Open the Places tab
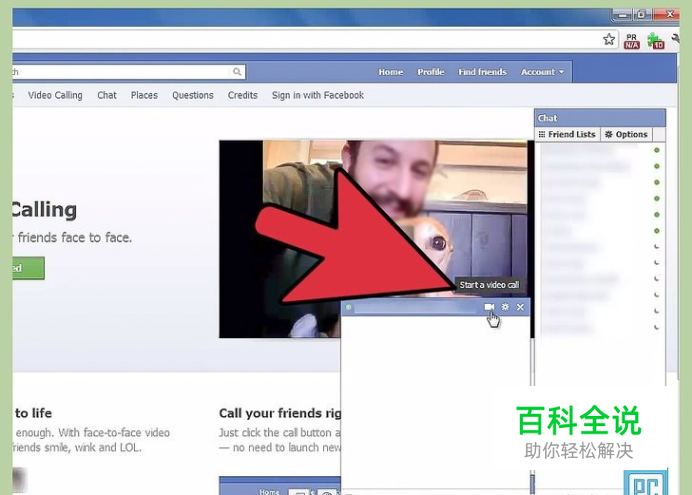This screenshot has width=692, height=495. point(144,95)
